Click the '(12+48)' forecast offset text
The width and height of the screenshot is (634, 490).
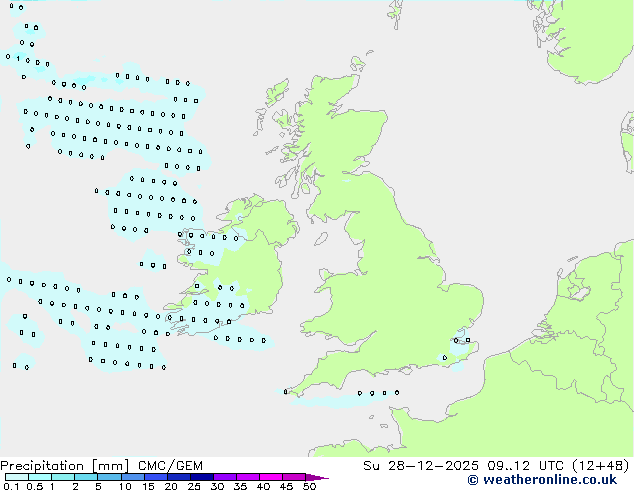click(x=601, y=466)
